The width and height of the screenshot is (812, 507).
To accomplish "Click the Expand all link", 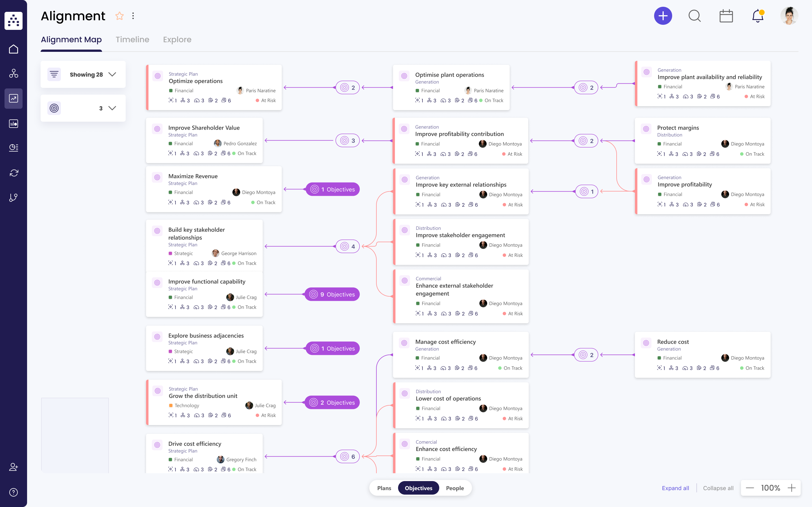I will pyautogui.click(x=675, y=488).
